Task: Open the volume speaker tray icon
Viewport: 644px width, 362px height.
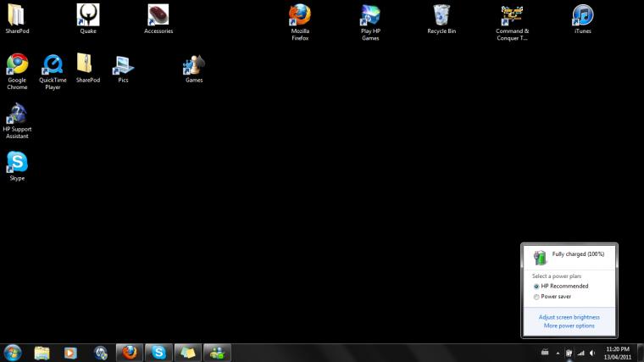Action: click(592, 353)
